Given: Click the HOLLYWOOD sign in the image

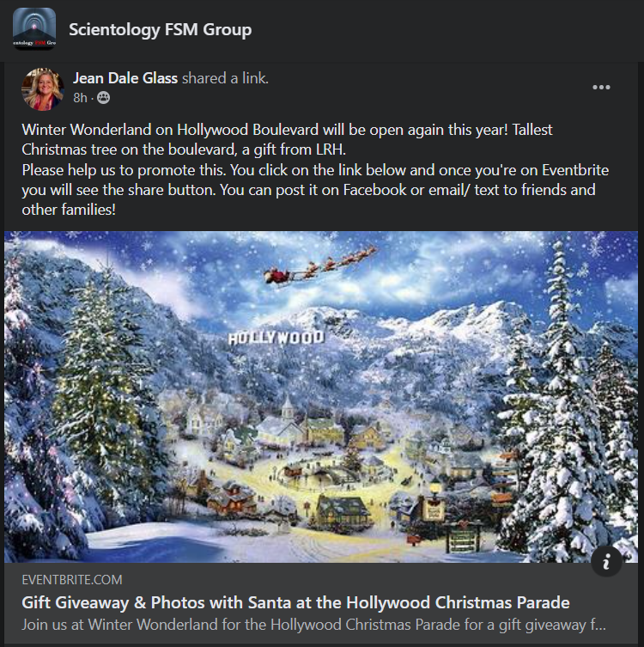Looking at the screenshot, I should (276, 338).
